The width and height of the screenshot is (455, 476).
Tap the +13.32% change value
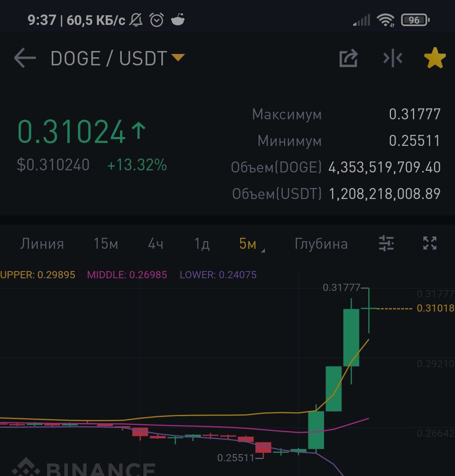click(x=137, y=165)
